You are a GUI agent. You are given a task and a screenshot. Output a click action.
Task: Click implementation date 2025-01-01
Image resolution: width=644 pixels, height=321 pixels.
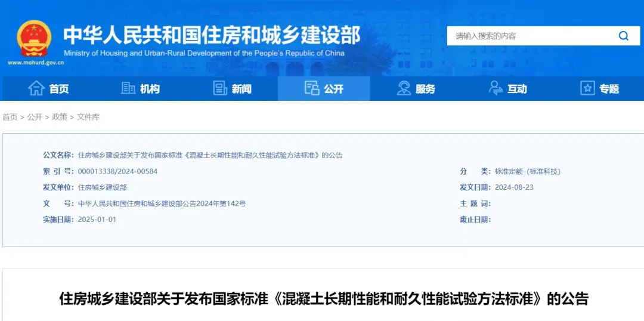[x=97, y=220]
